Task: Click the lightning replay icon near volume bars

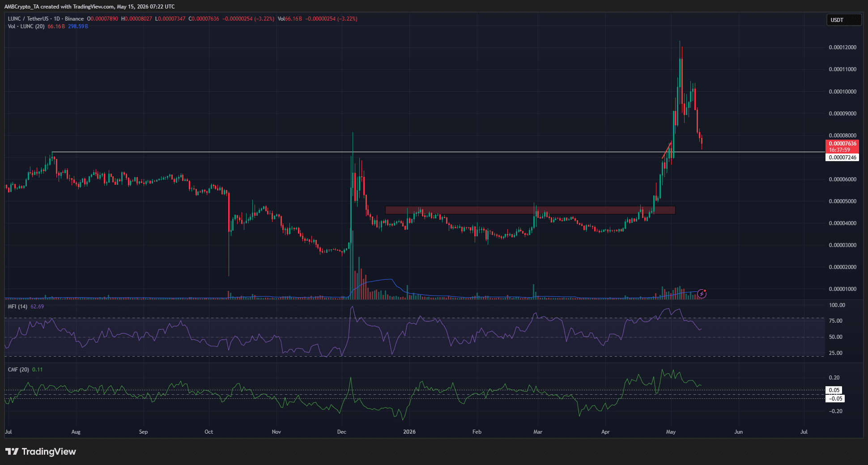Action: 702,294
